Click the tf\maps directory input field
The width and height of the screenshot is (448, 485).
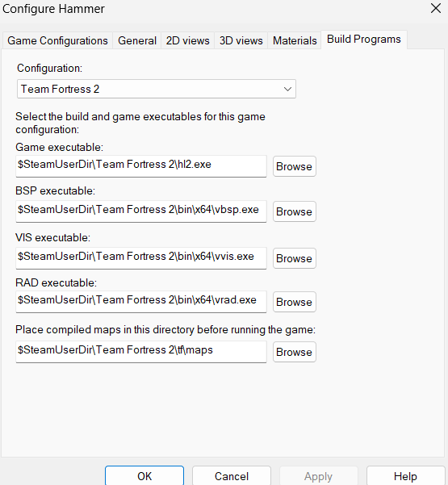pyautogui.click(x=141, y=352)
